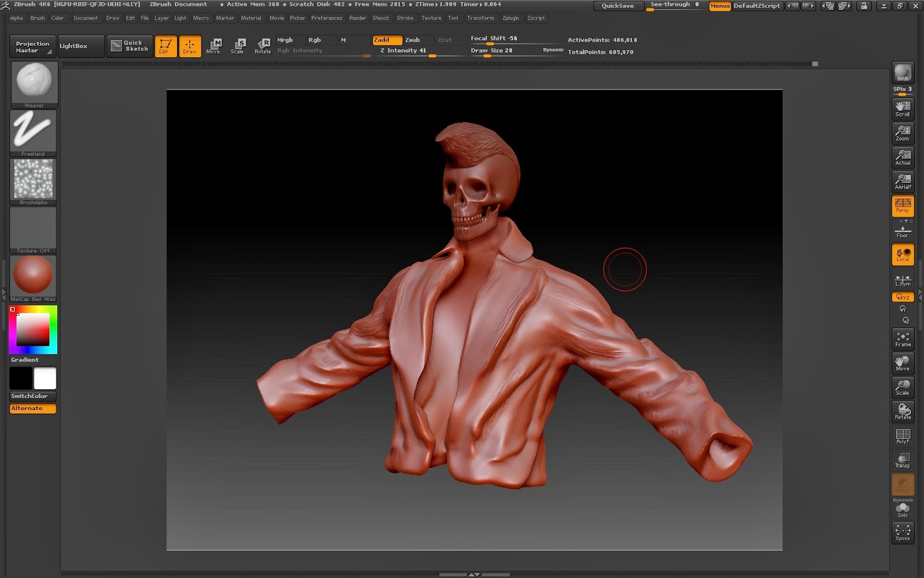Screen dimensions: 924x578
Task: Open the Preferences menu
Action: click(326, 18)
